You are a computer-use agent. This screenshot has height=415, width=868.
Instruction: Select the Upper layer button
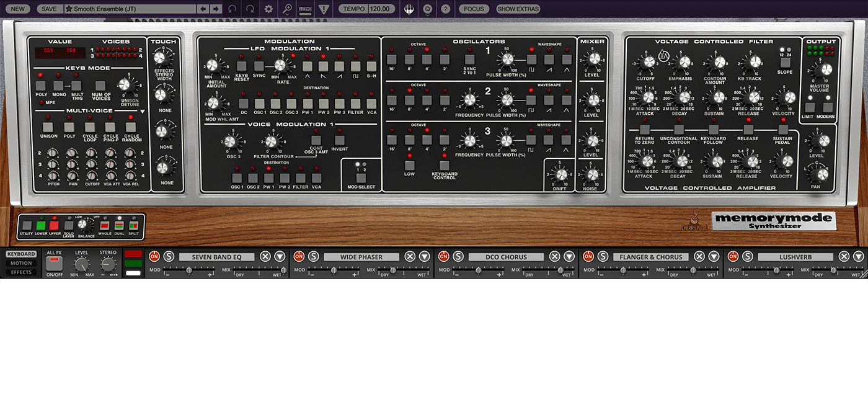click(x=55, y=226)
